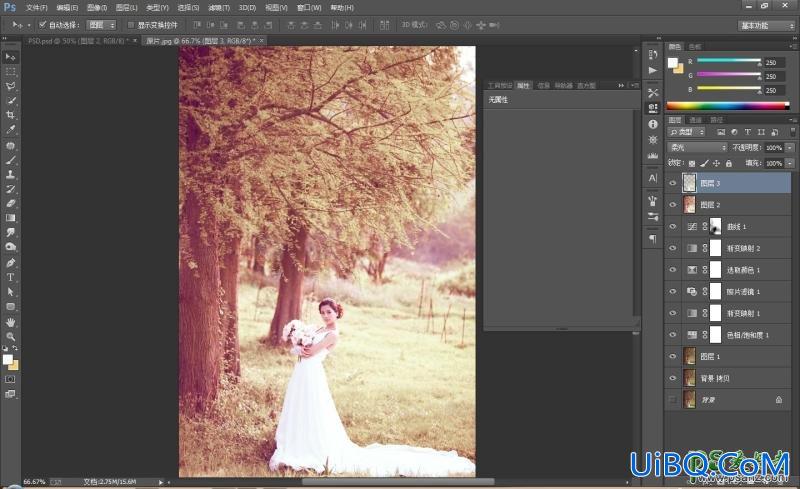Open the Layers panel flyout menu

click(x=792, y=120)
